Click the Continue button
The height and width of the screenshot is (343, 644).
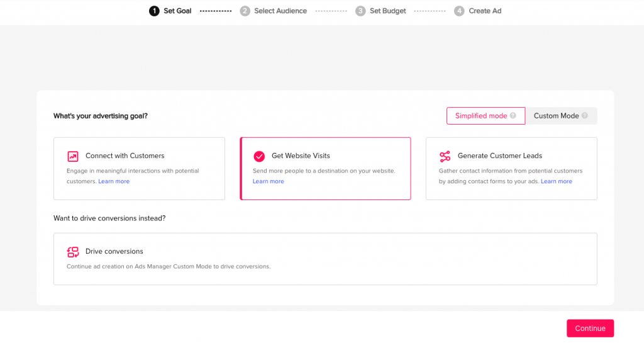[590, 329]
